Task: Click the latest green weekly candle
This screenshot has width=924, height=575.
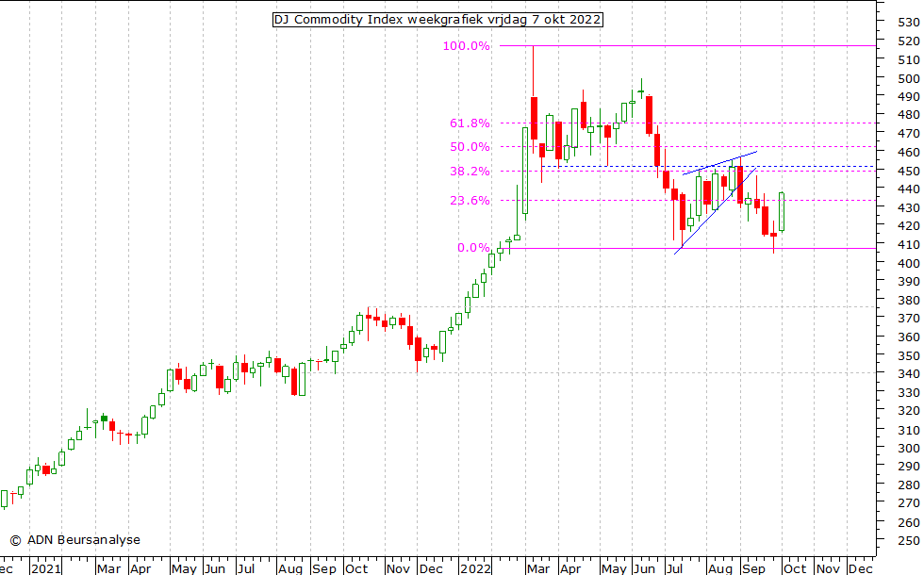Action: point(782,211)
